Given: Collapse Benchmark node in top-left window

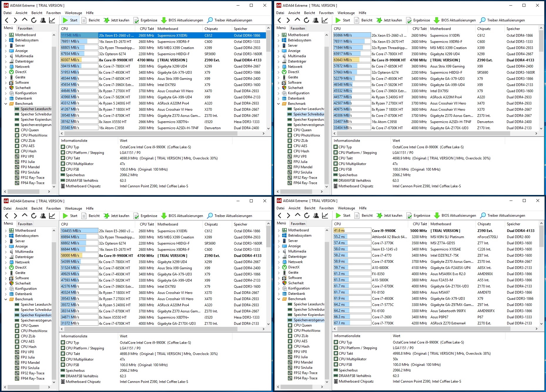Looking at the screenshot, I should tap(6, 104).
